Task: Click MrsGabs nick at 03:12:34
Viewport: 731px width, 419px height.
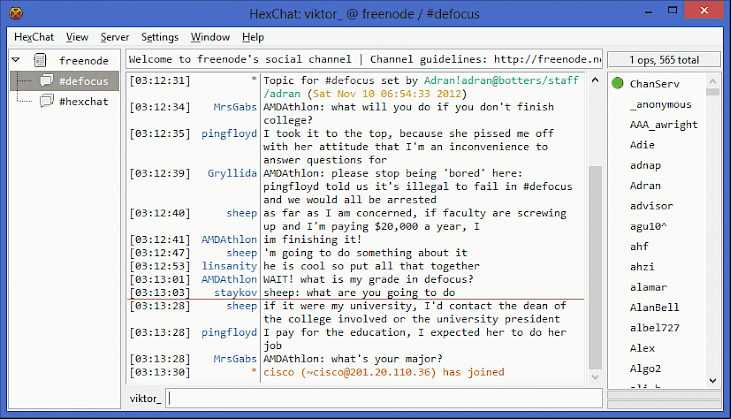Action: (x=235, y=107)
